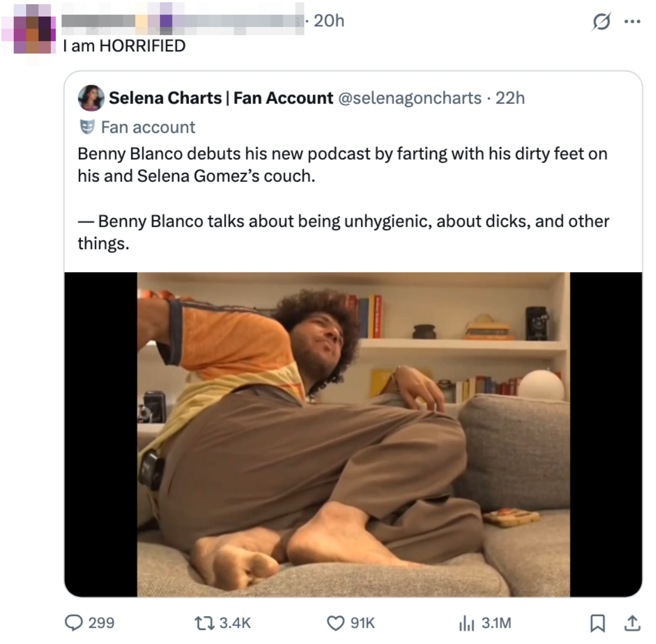656x644 pixels.
Task: Click the "I am HORRIFIED" post text
Action: pos(124,46)
